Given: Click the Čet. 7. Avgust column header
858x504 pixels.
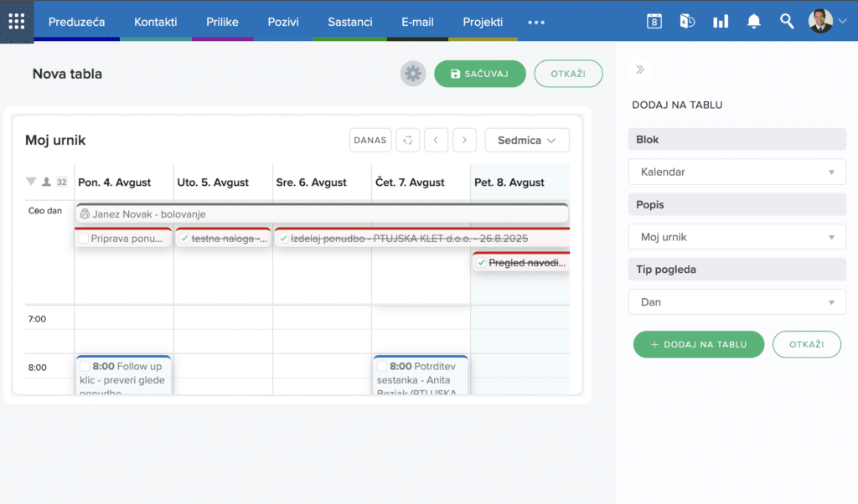Looking at the screenshot, I should pyautogui.click(x=410, y=182).
